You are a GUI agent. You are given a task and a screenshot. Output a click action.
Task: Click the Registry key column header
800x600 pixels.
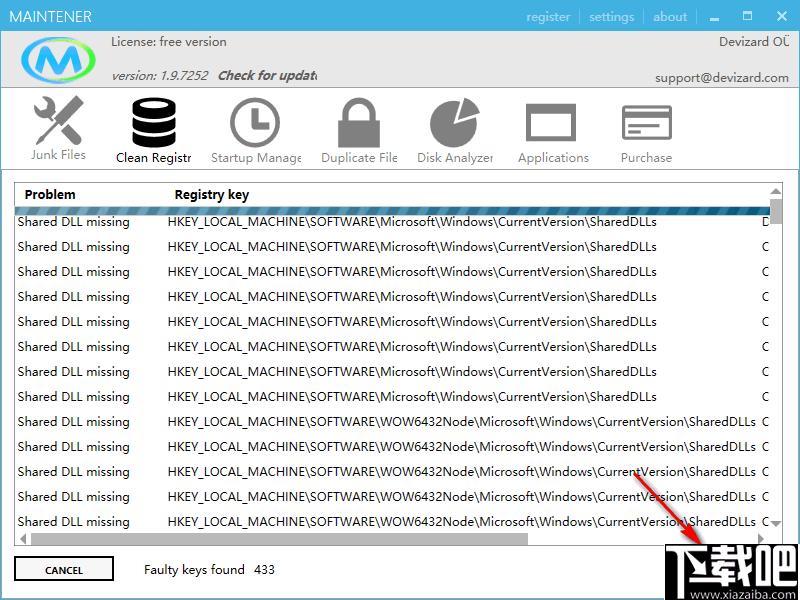click(212, 194)
